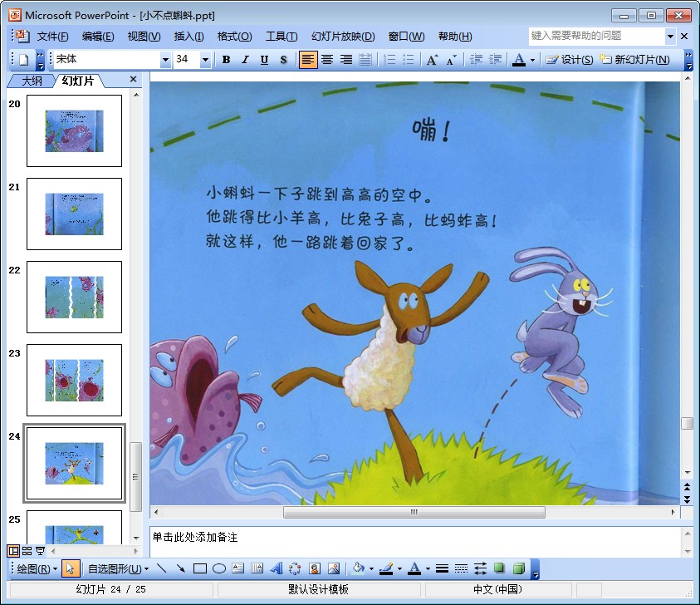This screenshot has height=605, width=700.
Task: Insert Clip Art
Action: point(314,568)
